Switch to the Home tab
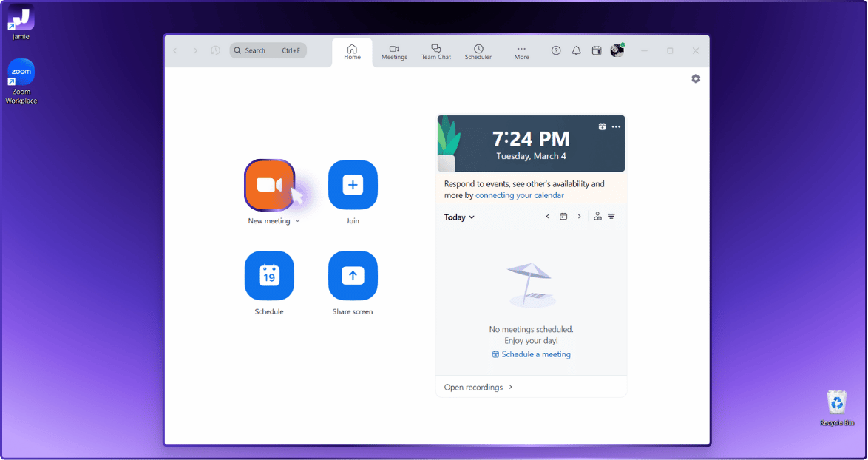Image resolution: width=868 pixels, height=460 pixels. (352, 53)
